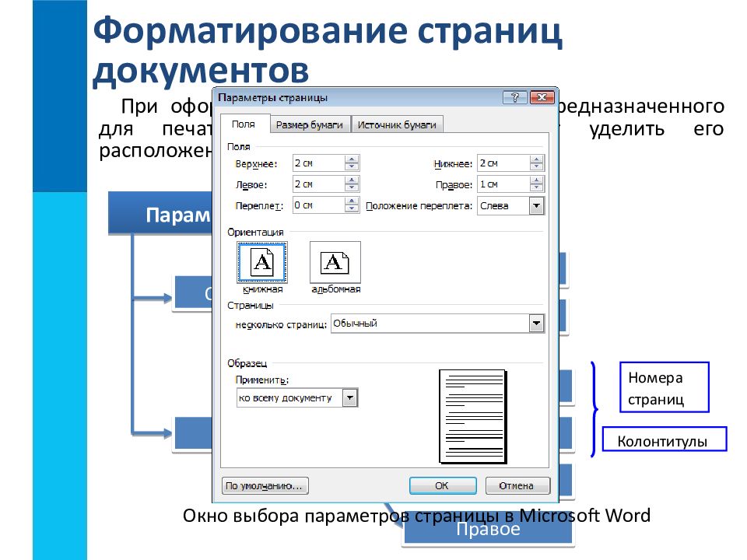Click the Верхнее margin input field

point(317,163)
